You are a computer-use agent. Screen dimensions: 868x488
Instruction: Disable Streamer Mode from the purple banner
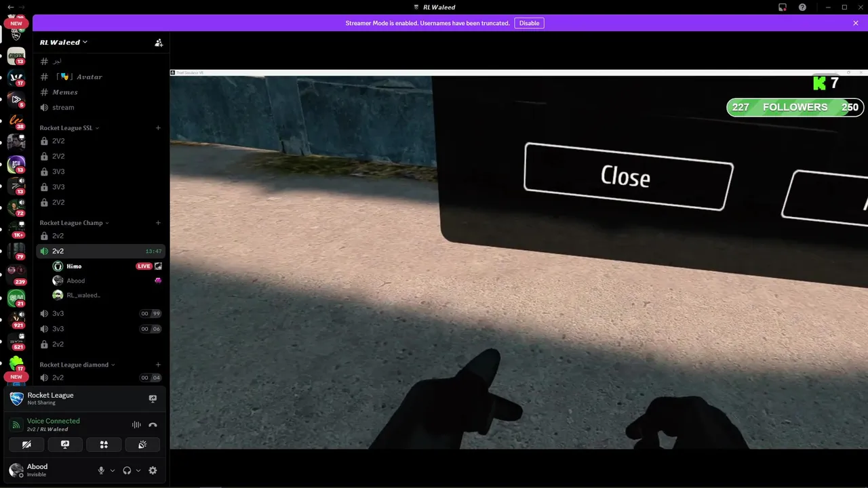pyautogui.click(x=530, y=23)
